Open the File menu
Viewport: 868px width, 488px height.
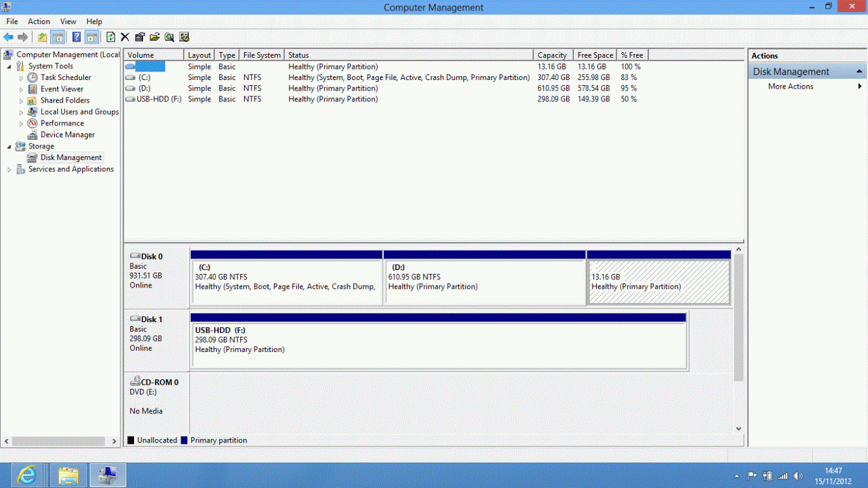(12, 21)
